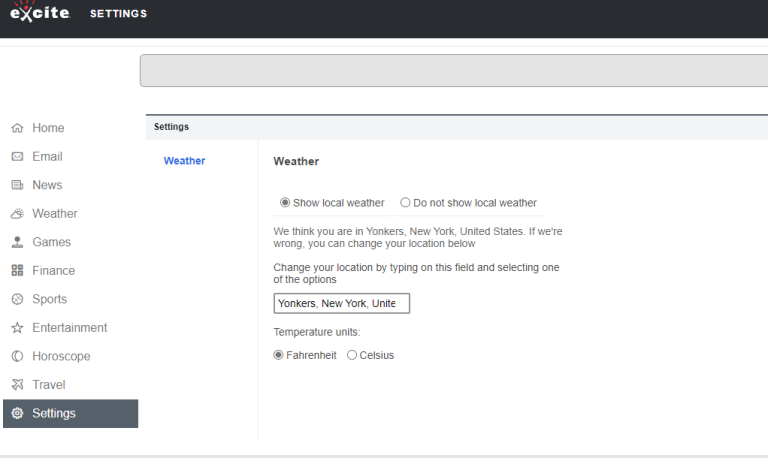Click the Settings gear icon
The image size is (768, 458).
[17, 413]
